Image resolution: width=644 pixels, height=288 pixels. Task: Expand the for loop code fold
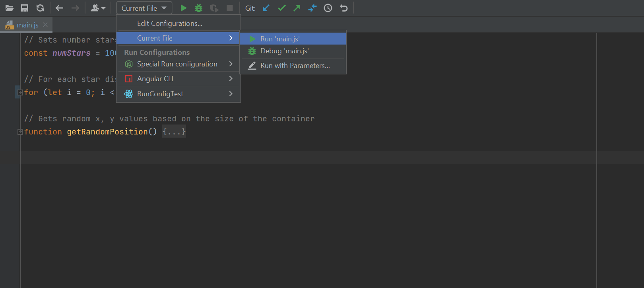20,92
